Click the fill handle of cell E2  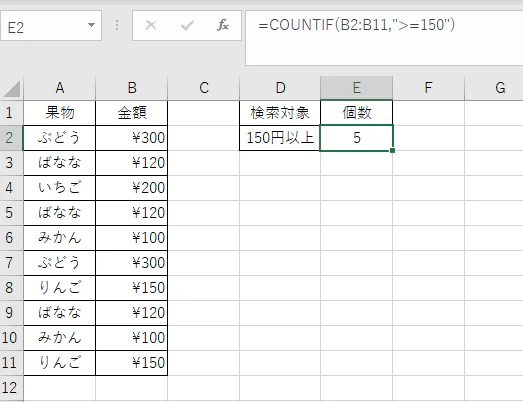[393, 150]
